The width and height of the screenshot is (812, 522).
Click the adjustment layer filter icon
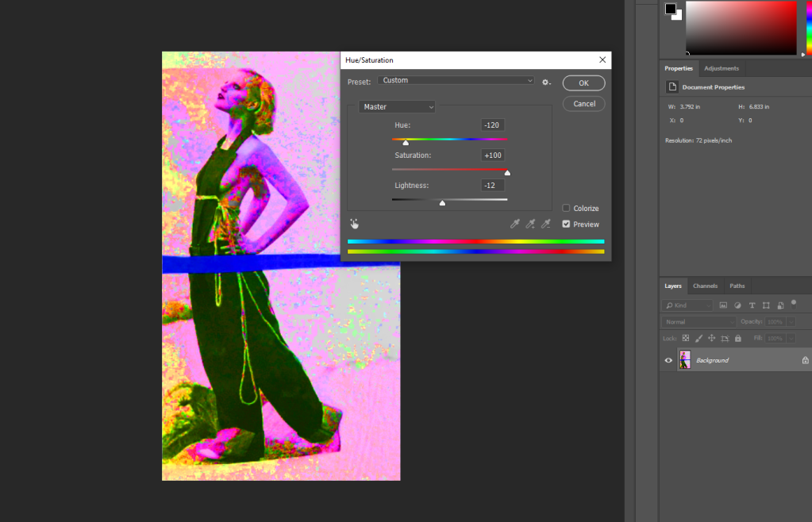coord(737,305)
